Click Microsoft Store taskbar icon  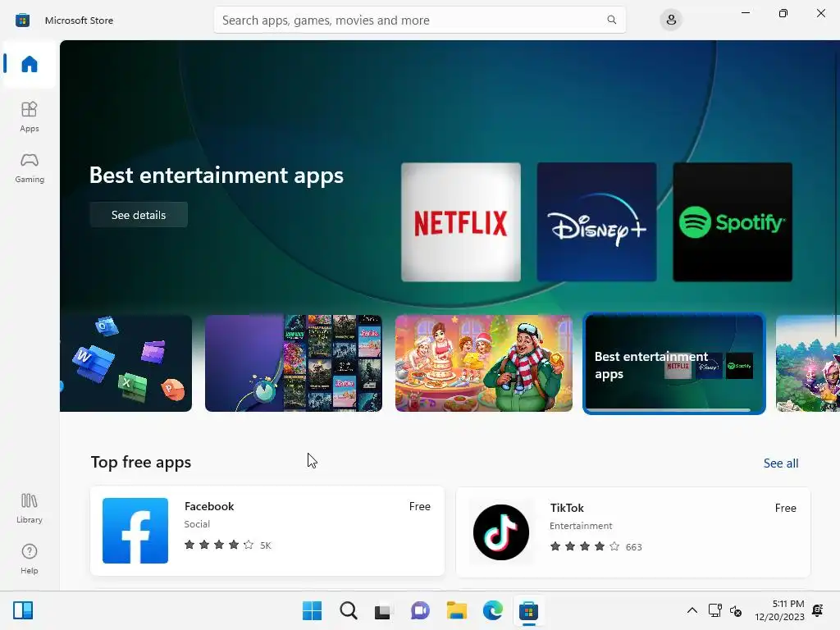[528, 610]
